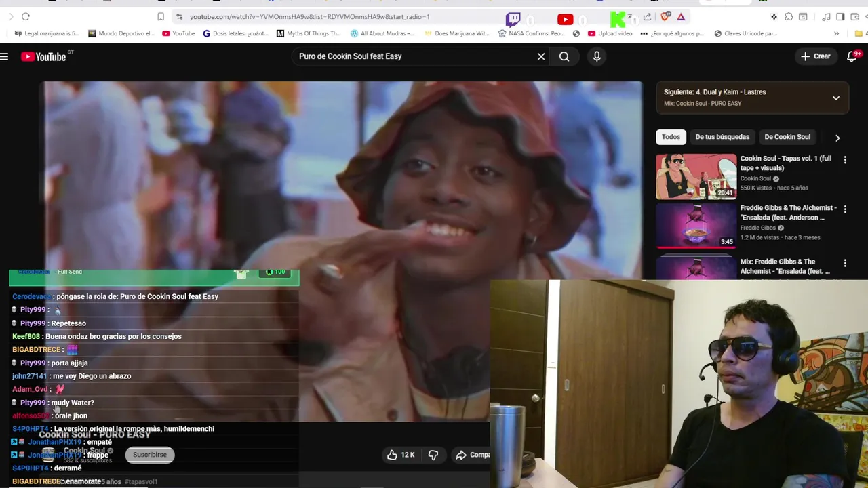Image resolution: width=868 pixels, height=488 pixels.
Task: Click the Cookin Soul channel name on thumbnail card
Action: click(x=755, y=179)
